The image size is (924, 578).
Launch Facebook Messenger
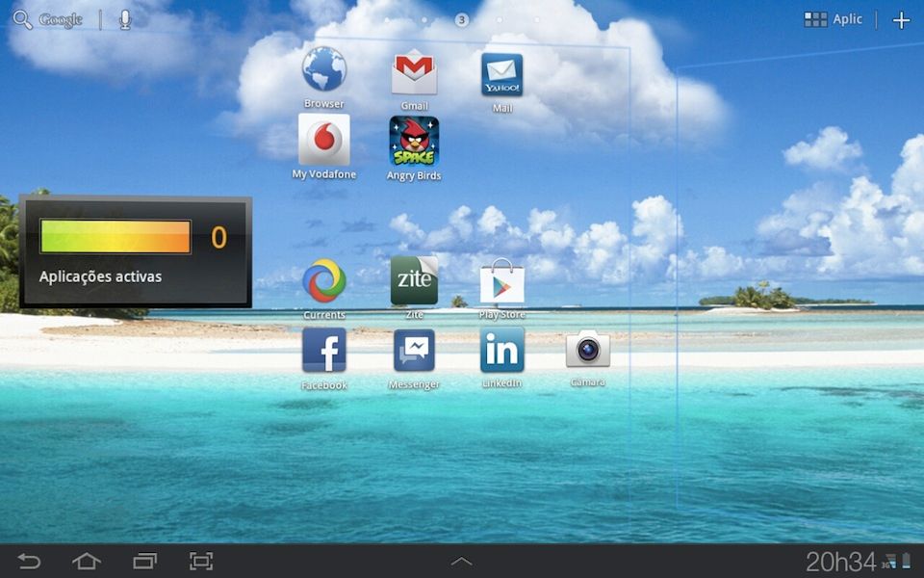point(413,352)
